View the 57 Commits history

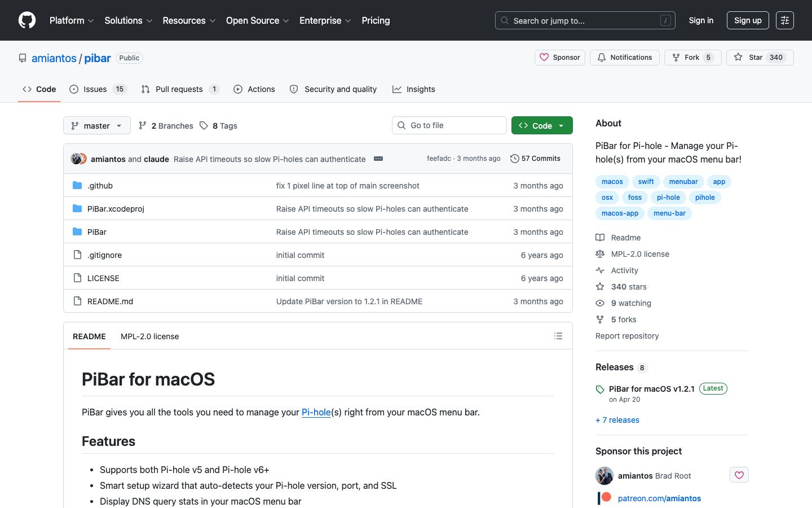535,159
